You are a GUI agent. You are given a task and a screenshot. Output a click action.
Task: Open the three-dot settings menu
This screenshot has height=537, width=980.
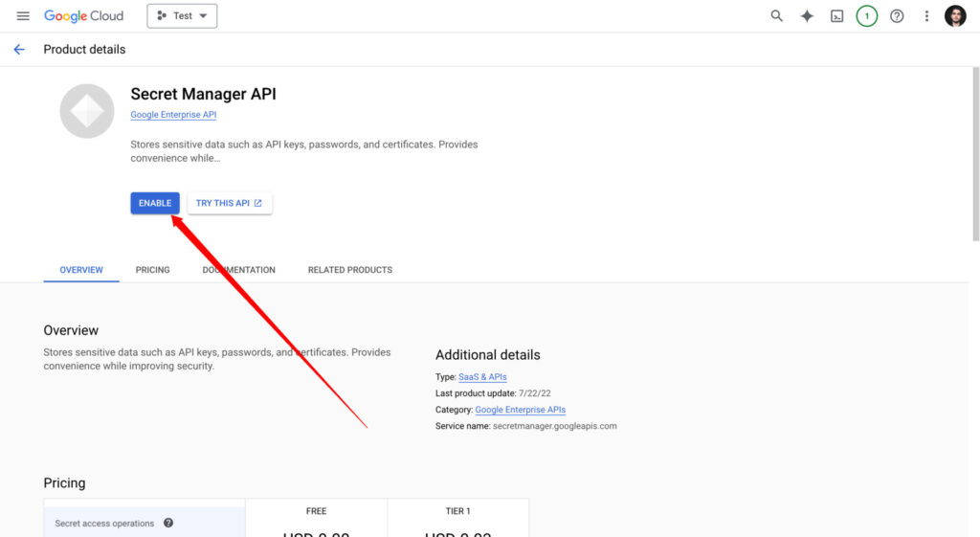pos(926,16)
